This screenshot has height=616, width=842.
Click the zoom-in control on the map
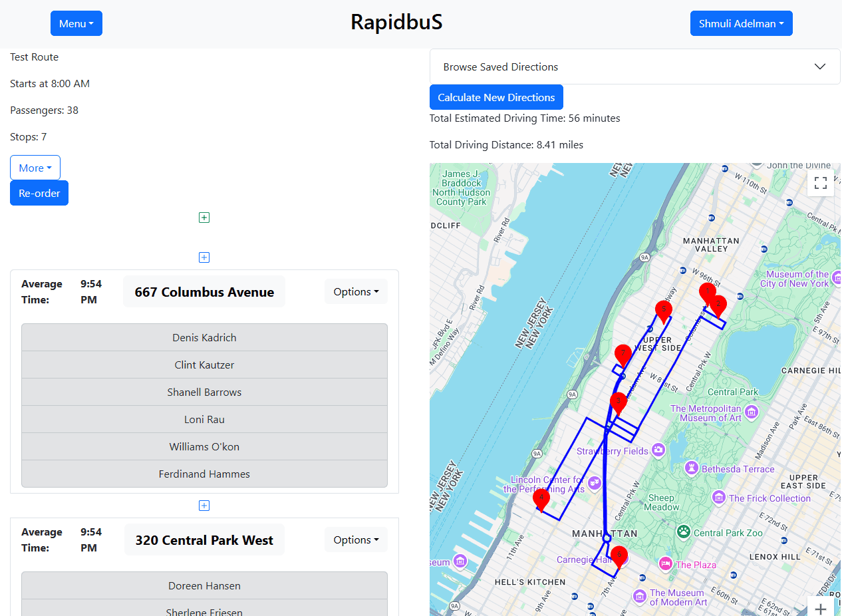click(x=821, y=608)
